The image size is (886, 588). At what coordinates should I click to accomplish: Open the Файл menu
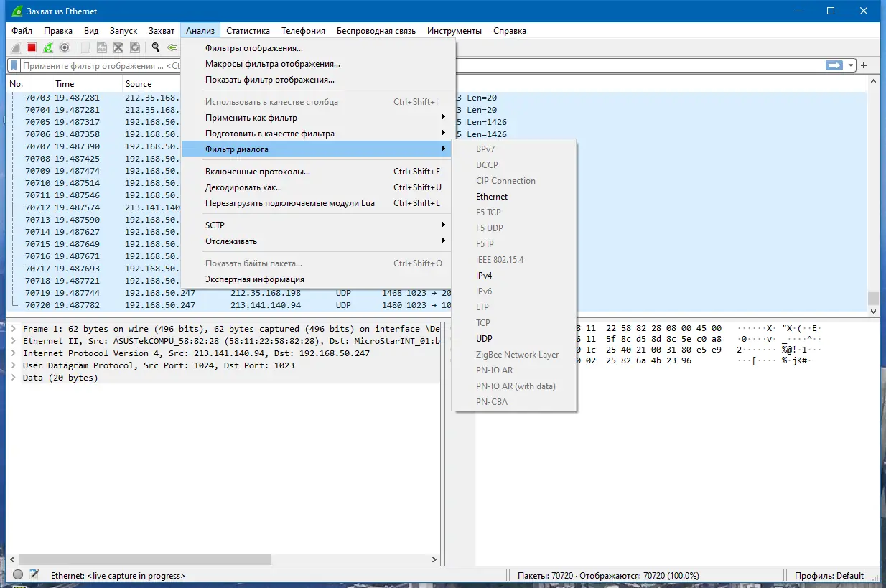coord(22,31)
